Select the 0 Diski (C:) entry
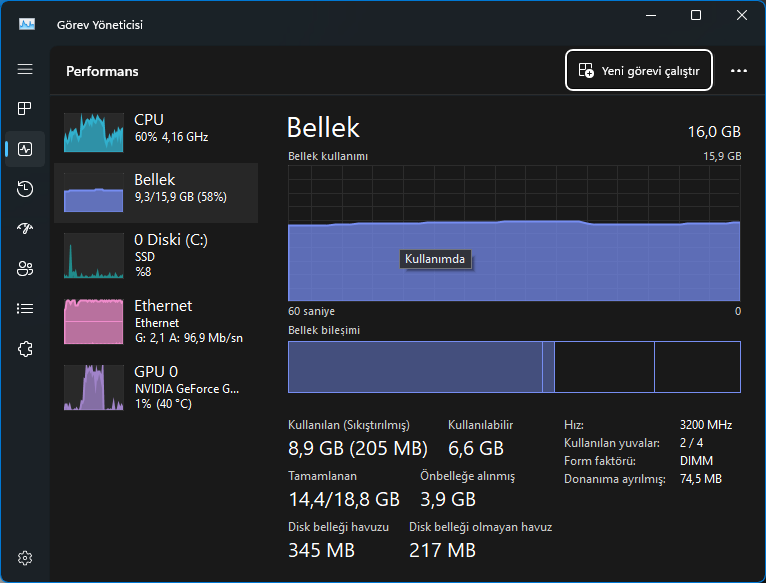The height and width of the screenshot is (583, 766). [156, 254]
